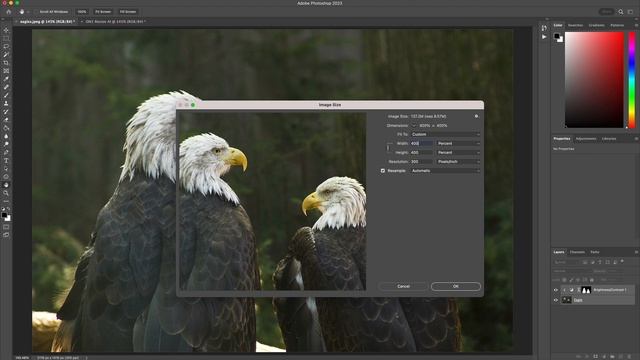Select the Blur tool
This screenshot has height=360, width=640.
pos(6,136)
